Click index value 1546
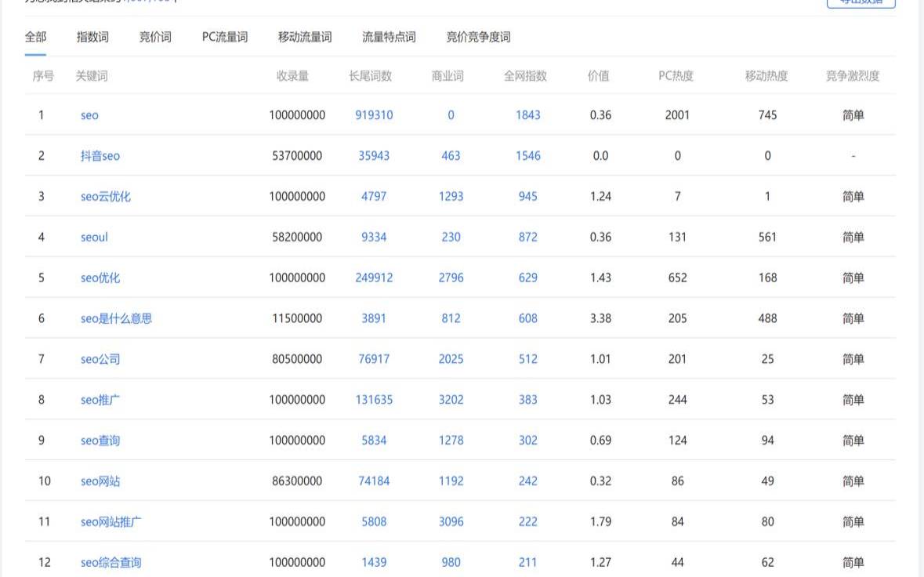 tap(528, 156)
